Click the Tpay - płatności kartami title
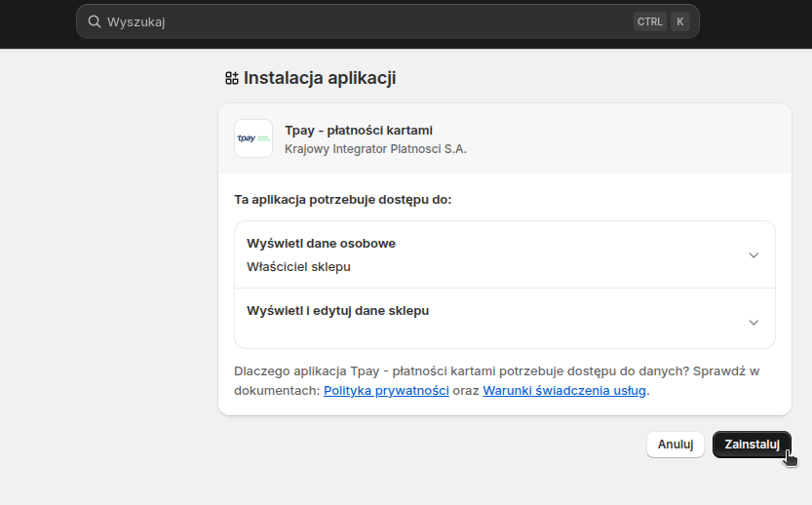 coord(359,131)
